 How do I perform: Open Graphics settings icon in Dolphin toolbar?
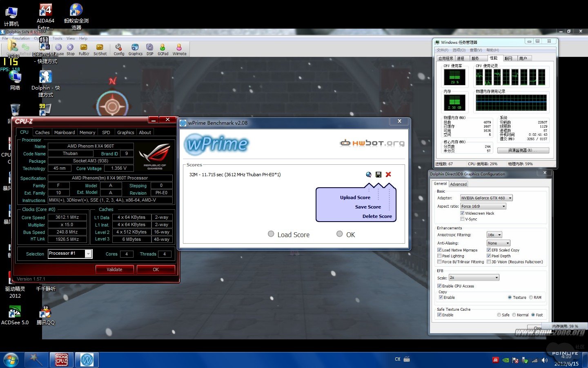click(135, 50)
